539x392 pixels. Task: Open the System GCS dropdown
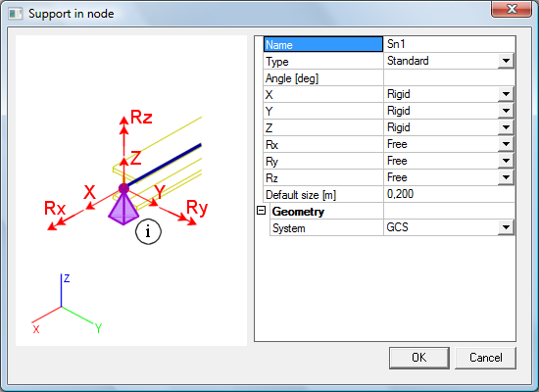[506, 227]
